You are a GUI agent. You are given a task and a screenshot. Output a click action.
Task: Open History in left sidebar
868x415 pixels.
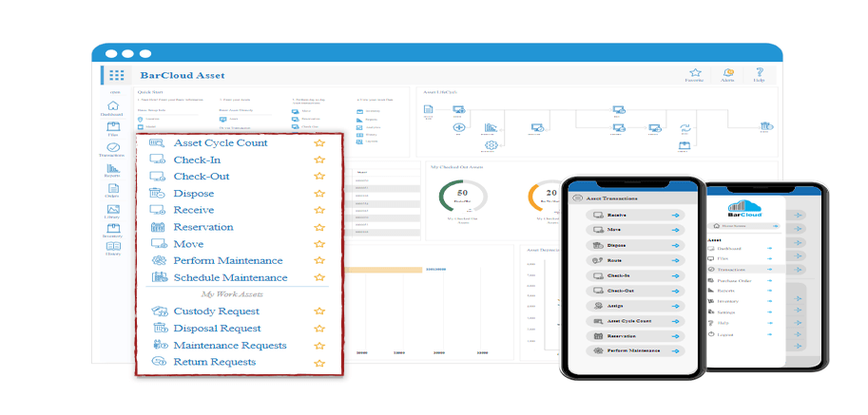coord(113,249)
